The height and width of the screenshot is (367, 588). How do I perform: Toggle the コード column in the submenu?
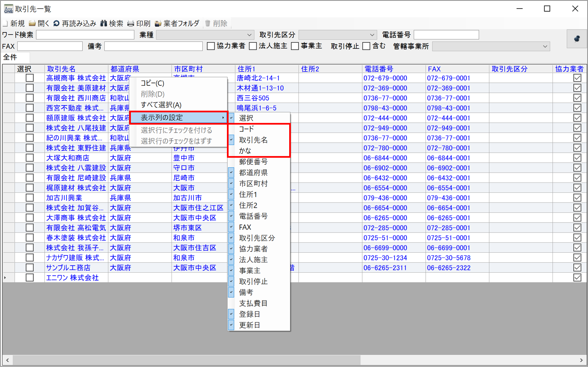pyautogui.click(x=246, y=129)
